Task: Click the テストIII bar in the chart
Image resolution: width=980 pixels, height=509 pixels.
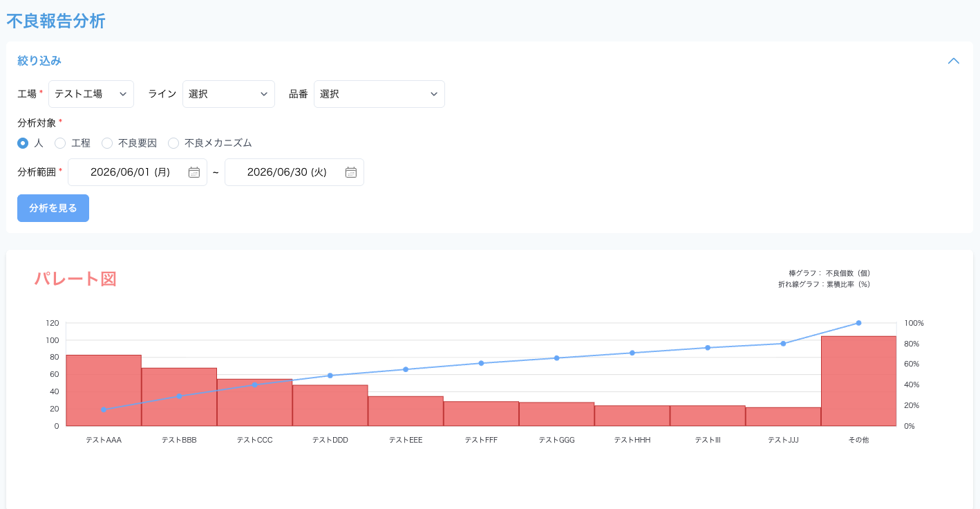Action: click(708, 416)
